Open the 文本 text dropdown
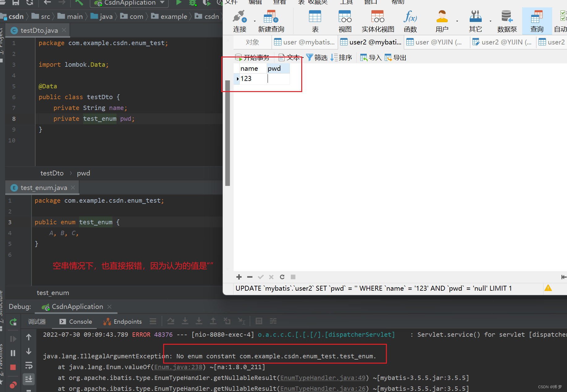 291,57
